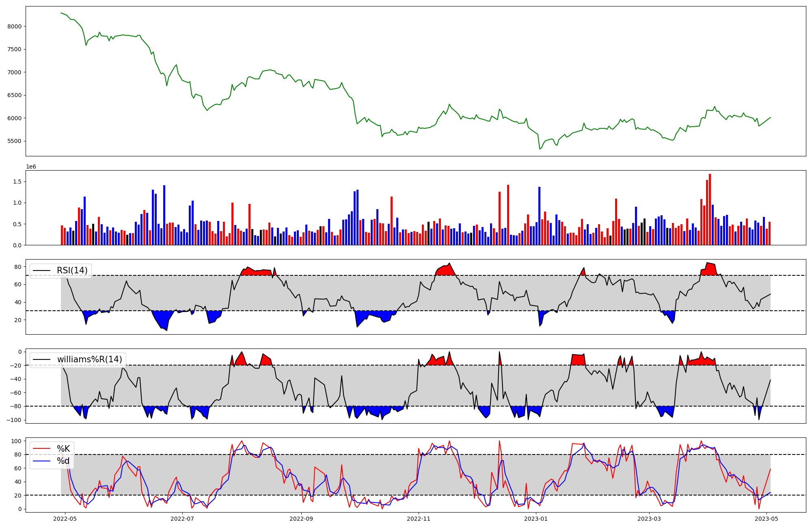The height and width of the screenshot is (528, 812).
Task: Click the 1.5 tick on volume axis
Action: pyautogui.click(x=17, y=182)
